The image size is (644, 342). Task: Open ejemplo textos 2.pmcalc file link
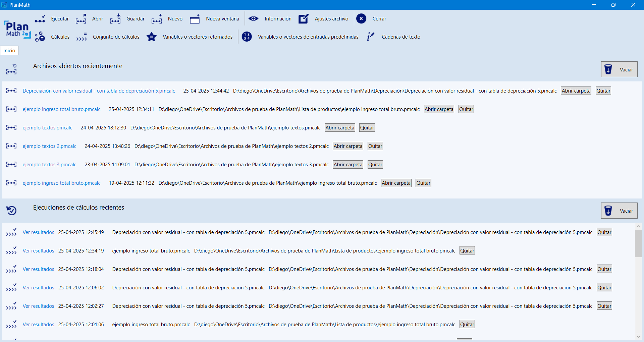(x=50, y=146)
